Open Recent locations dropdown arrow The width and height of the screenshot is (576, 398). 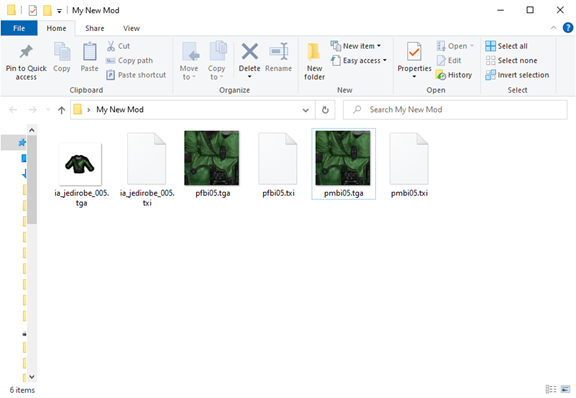coord(48,110)
